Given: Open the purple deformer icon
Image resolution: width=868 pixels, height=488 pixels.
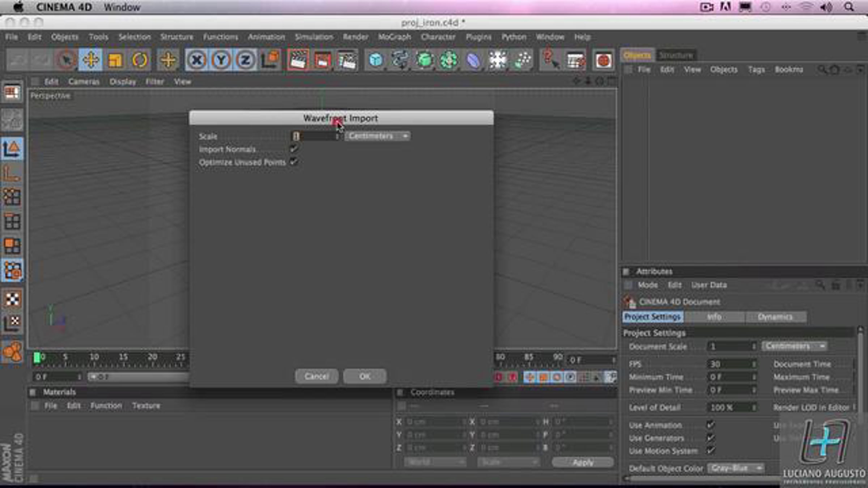Looking at the screenshot, I should pyautogui.click(x=473, y=60).
